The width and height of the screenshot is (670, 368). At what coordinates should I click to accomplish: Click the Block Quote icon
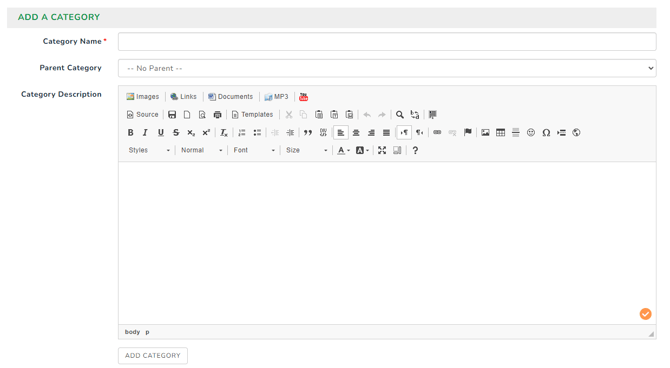pyautogui.click(x=308, y=132)
